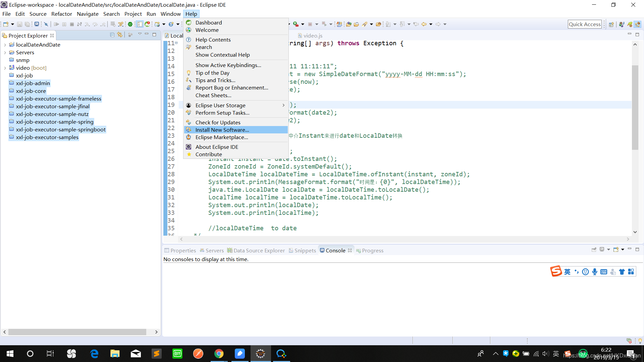Open the Window menu
This screenshot has width=644, height=362.
(170, 14)
